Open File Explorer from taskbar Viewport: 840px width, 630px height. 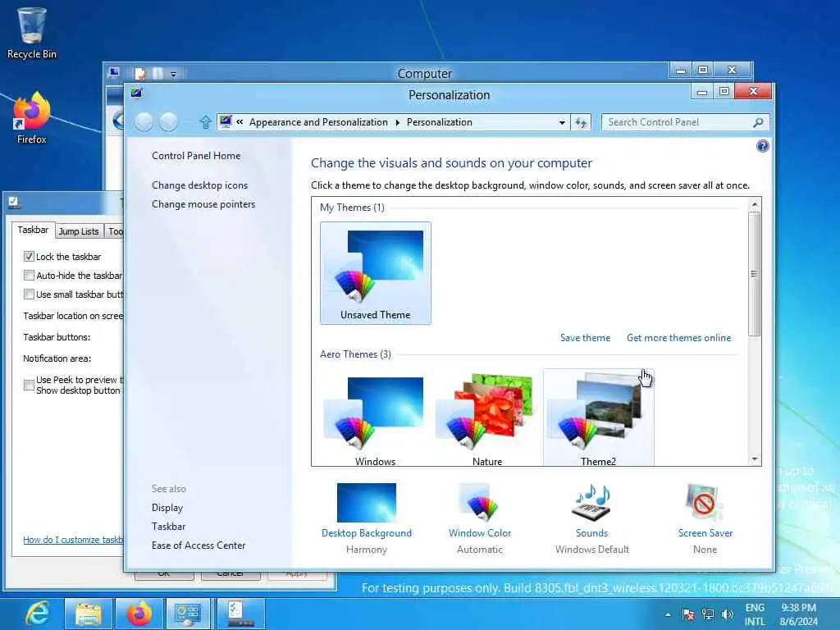tap(89, 614)
